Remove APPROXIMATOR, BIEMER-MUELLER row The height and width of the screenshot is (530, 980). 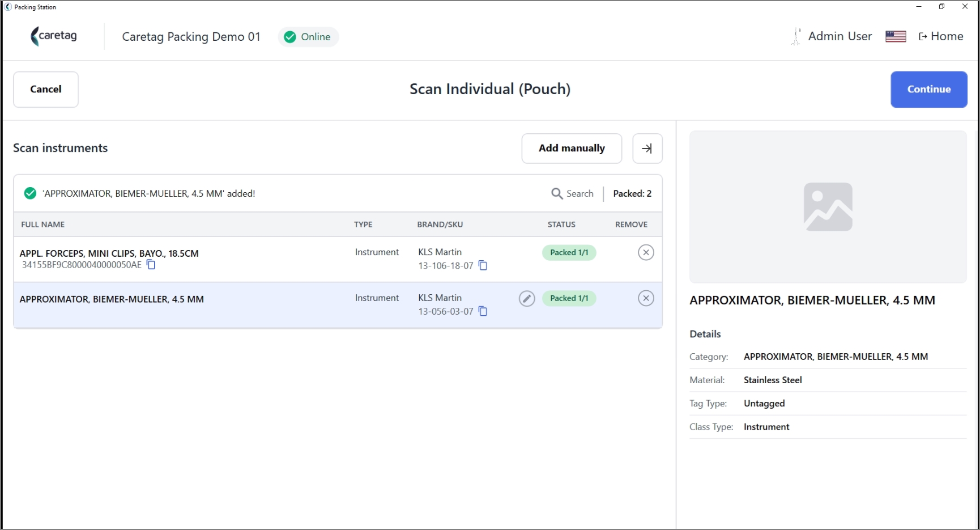click(646, 298)
